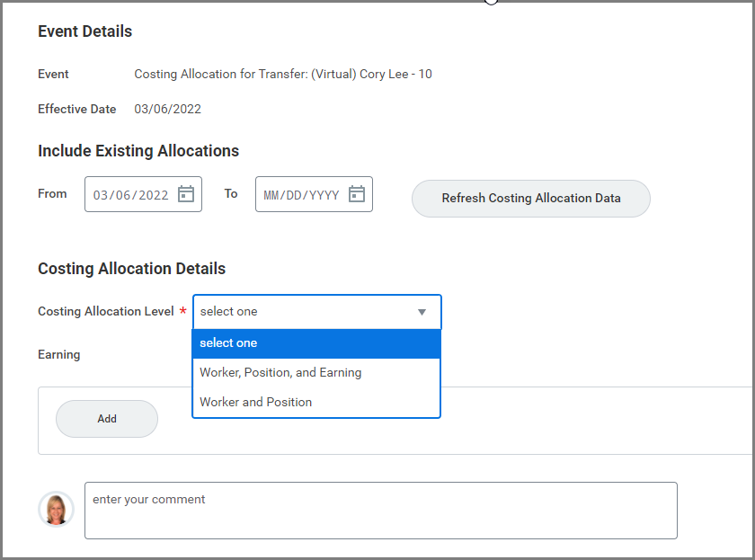This screenshot has width=755, height=560.
Task: Click the MM segment of To date
Action: click(x=271, y=195)
